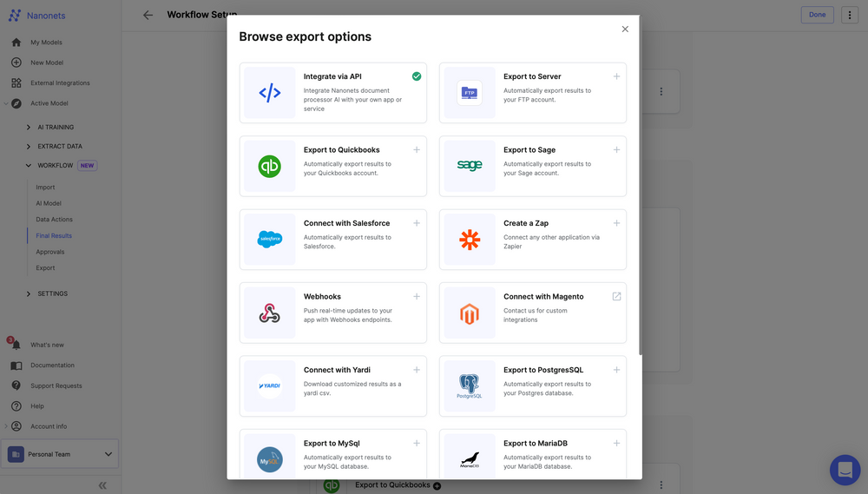Open Magento external link icon
The width and height of the screenshot is (868, 494).
(616, 296)
